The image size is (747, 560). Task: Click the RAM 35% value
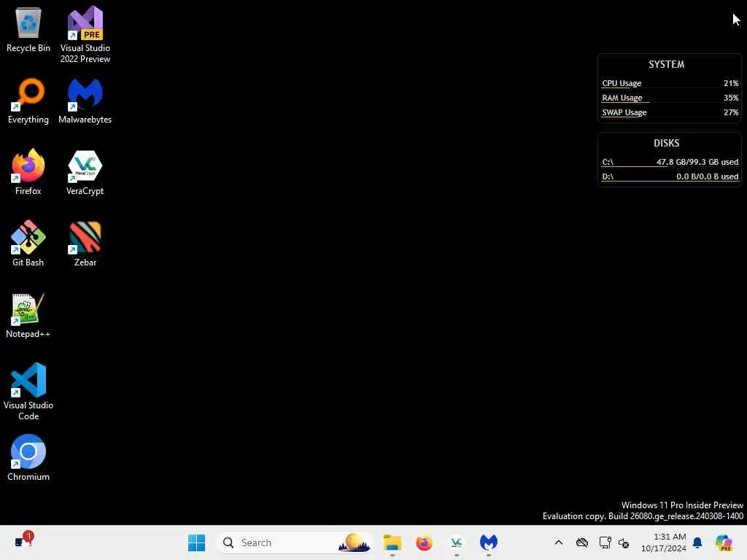[x=731, y=98]
